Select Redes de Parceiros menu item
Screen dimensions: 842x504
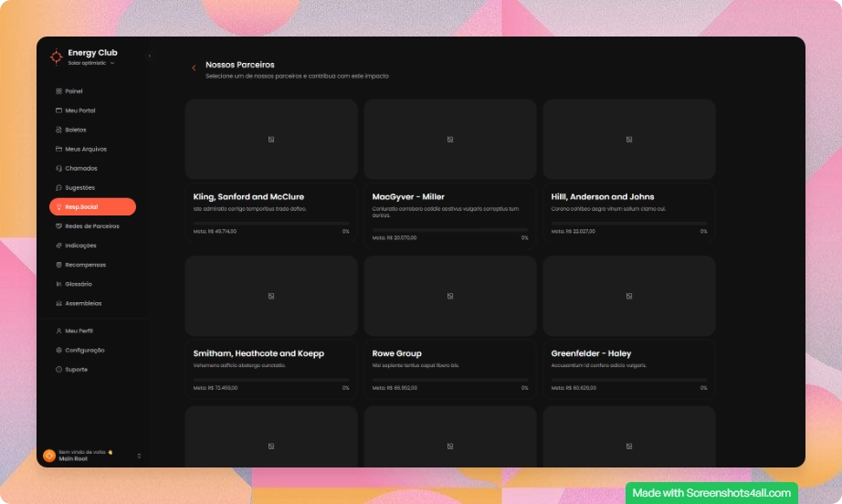(91, 226)
